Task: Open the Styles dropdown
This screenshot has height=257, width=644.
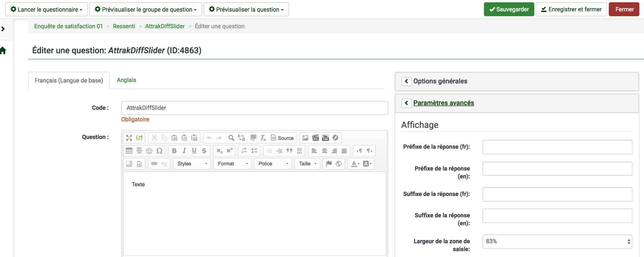Action: click(192, 164)
